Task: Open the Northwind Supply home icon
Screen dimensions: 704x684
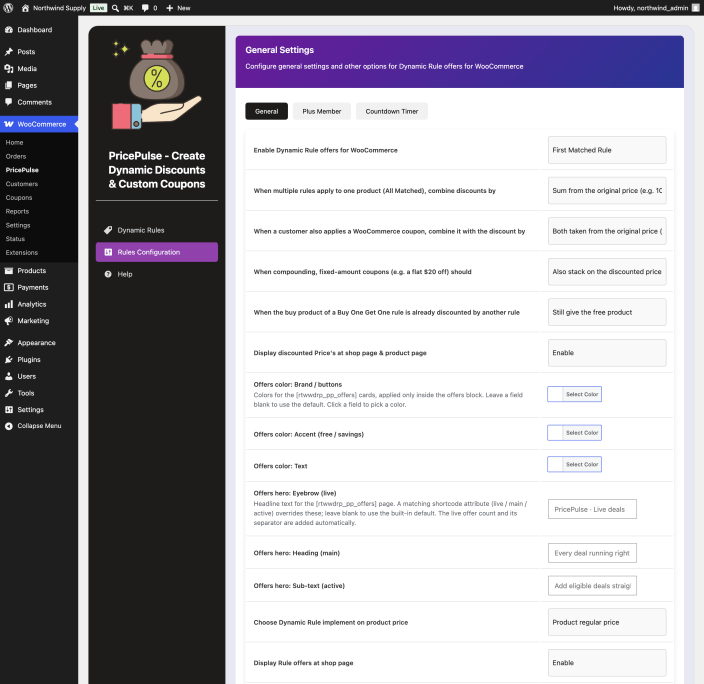Action: [25, 8]
